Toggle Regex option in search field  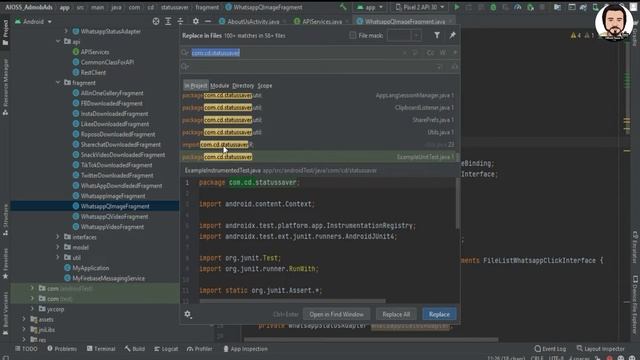[455, 53]
